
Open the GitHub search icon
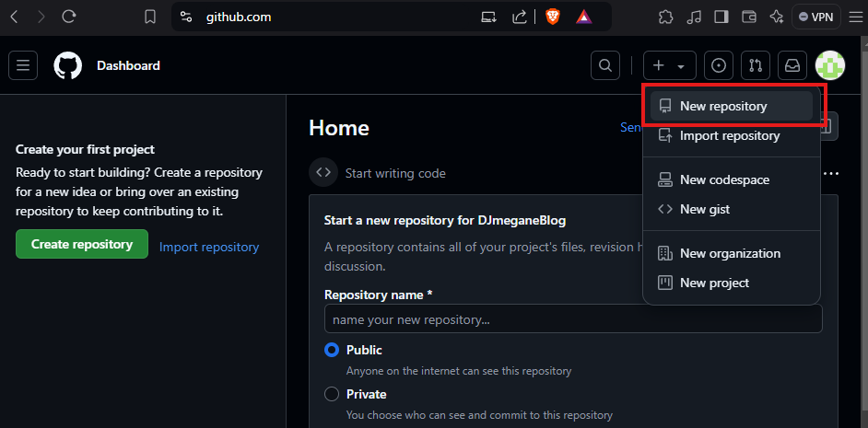point(604,65)
